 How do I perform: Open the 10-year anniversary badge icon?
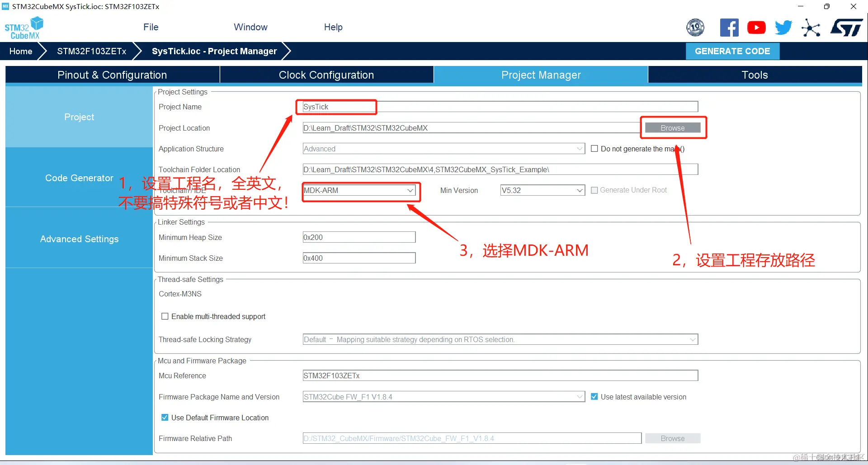click(x=695, y=28)
